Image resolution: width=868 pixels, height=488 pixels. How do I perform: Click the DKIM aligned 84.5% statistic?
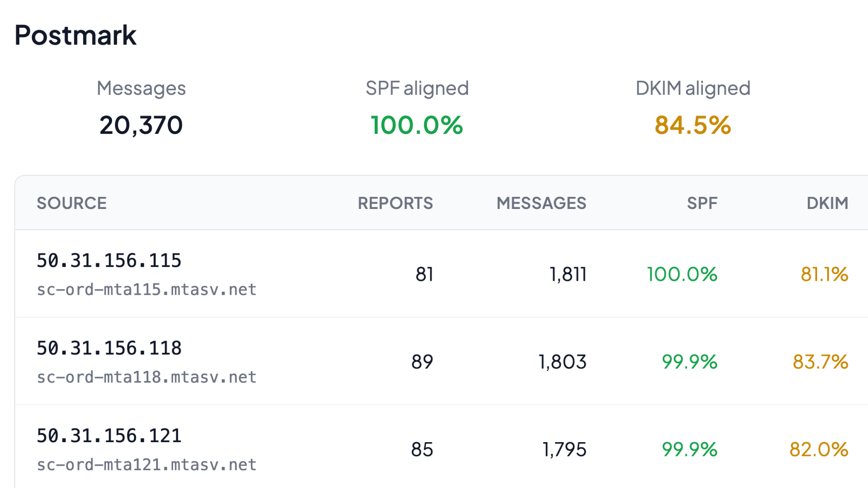pyautogui.click(x=692, y=124)
